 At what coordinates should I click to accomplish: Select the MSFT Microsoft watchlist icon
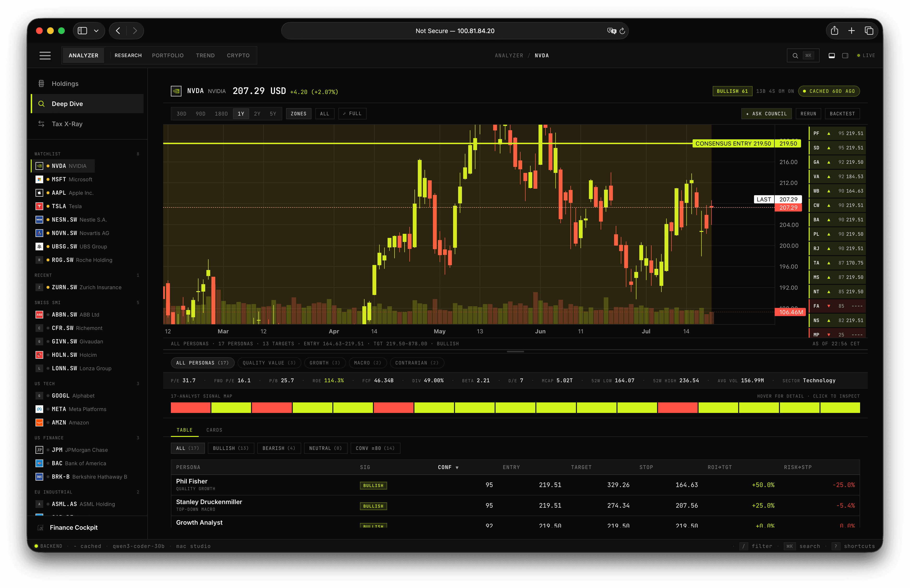[39, 179]
